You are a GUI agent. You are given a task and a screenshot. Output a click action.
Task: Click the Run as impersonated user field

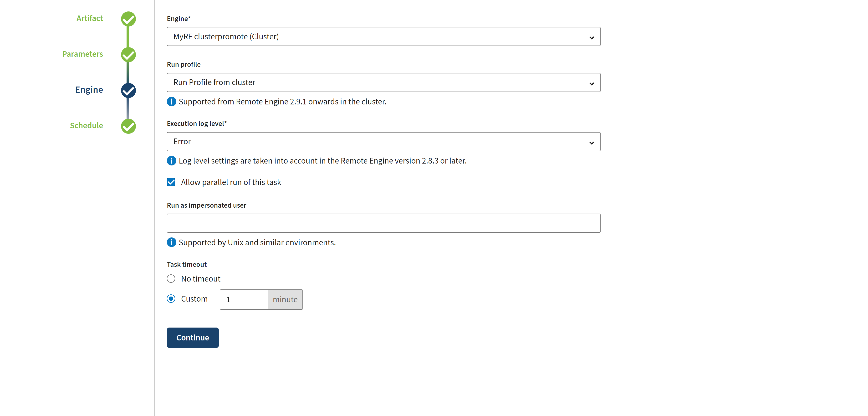click(x=383, y=223)
